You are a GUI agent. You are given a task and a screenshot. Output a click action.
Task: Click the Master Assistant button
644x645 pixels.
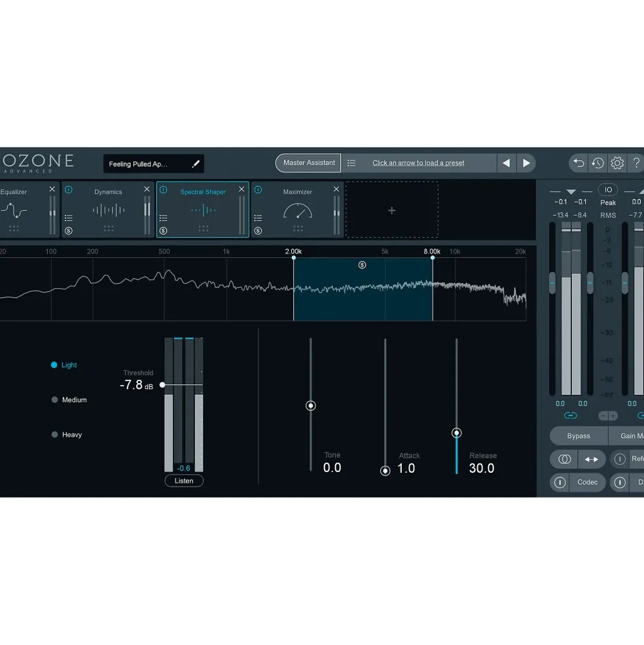tap(308, 163)
